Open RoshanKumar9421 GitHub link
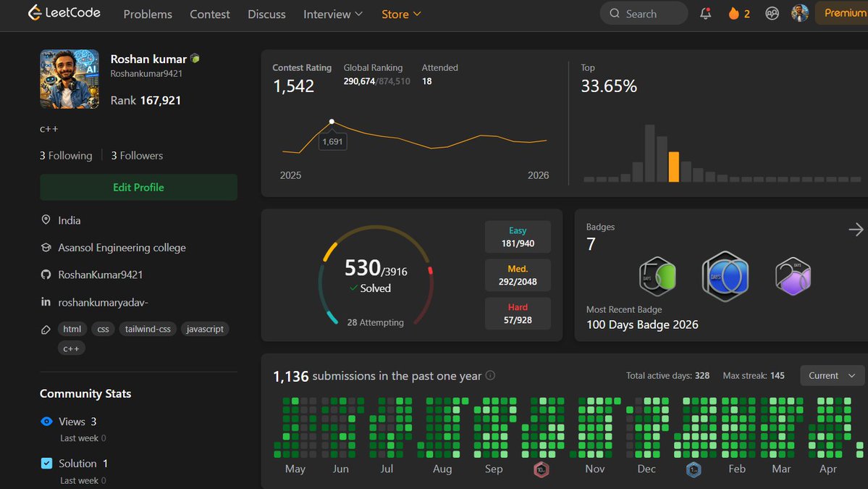 point(100,275)
